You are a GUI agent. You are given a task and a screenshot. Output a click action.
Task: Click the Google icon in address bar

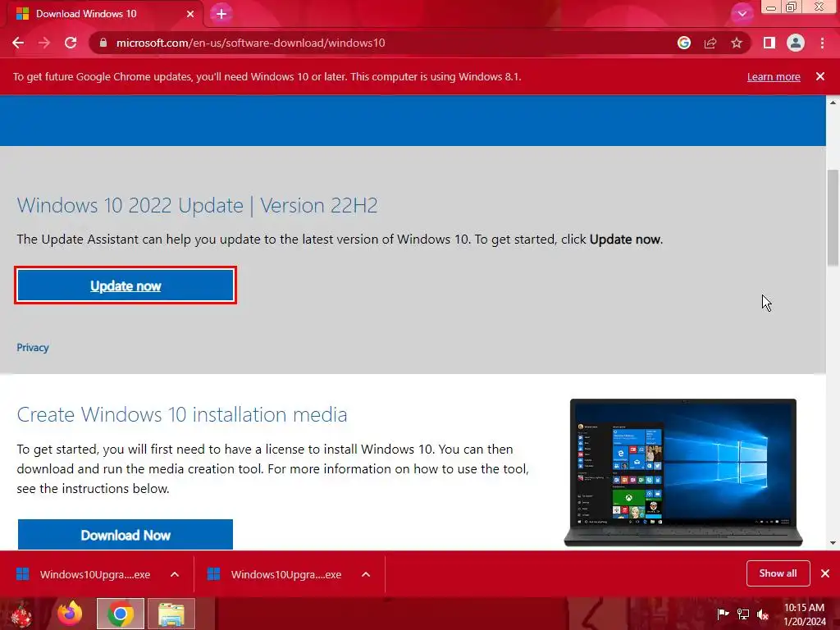tap(684, 43)
